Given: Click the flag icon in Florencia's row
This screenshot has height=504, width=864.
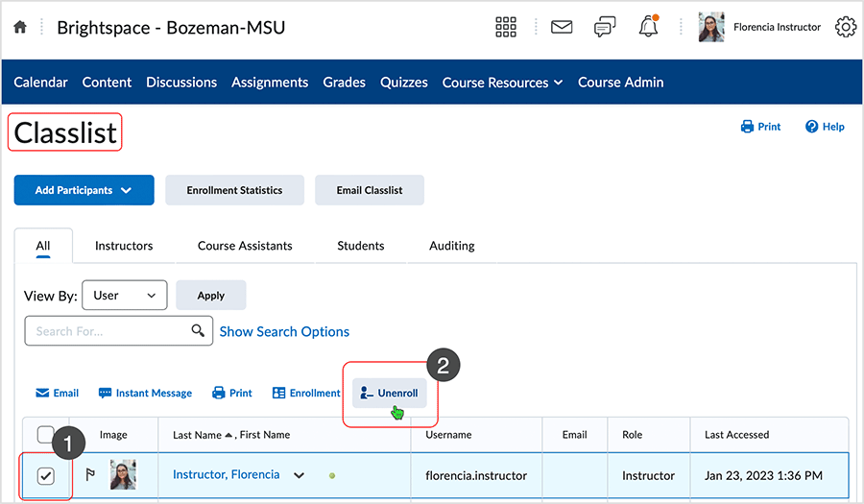Looking at the screenshot, I should pyautogui.click(x=90, y=474).
